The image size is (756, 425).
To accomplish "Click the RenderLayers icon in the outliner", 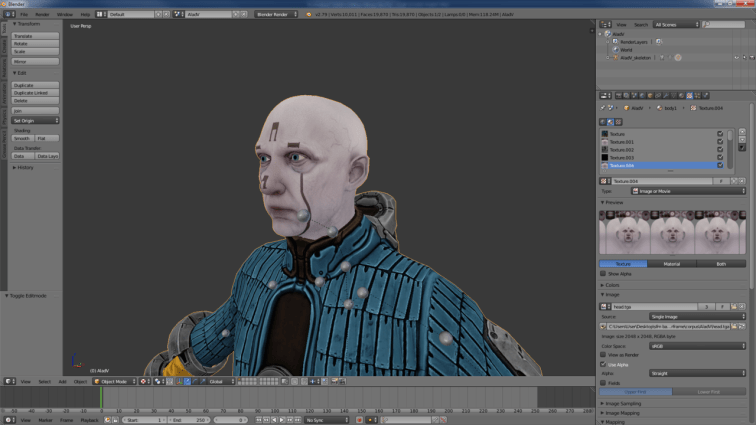I will 615,41.
